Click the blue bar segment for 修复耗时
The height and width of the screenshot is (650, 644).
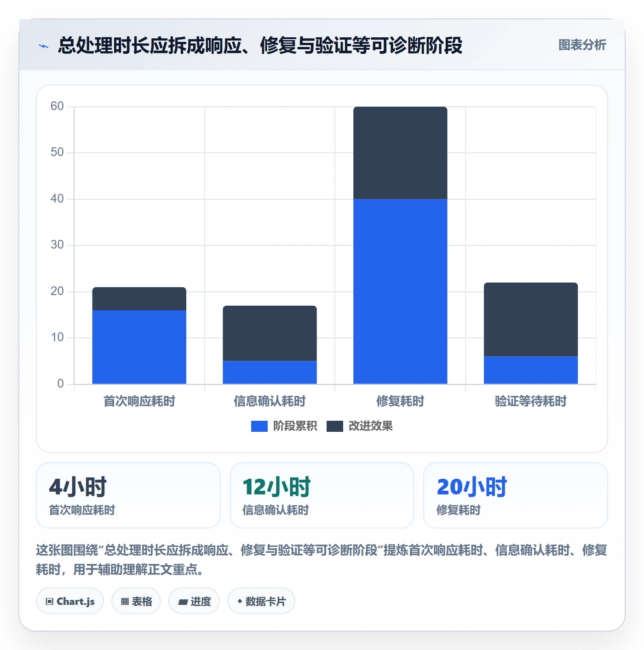pyautogui.click(x=400, y=291)
